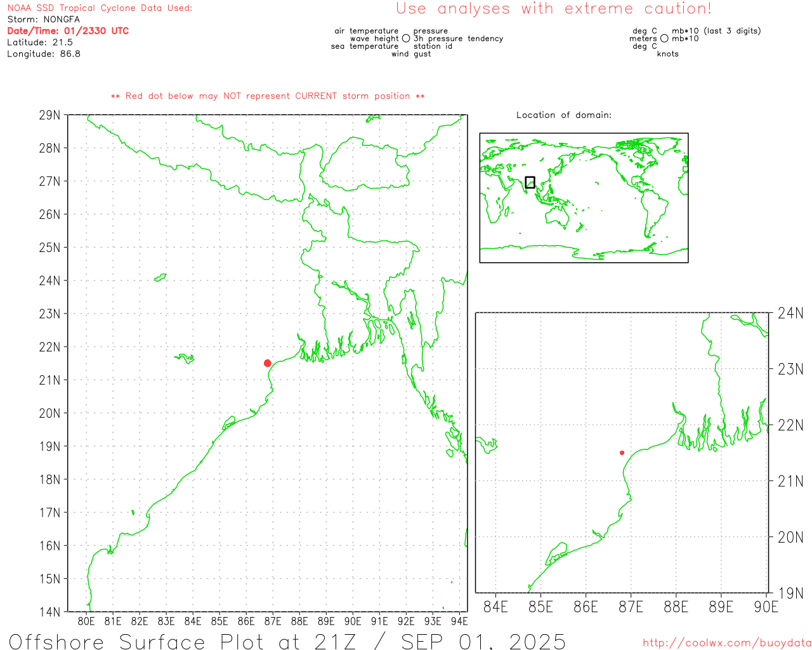The width and height of the screenshot is (812, 650).
Task: Click the red storm dot on zoomed inset map
Action: (x=622, y=453)
